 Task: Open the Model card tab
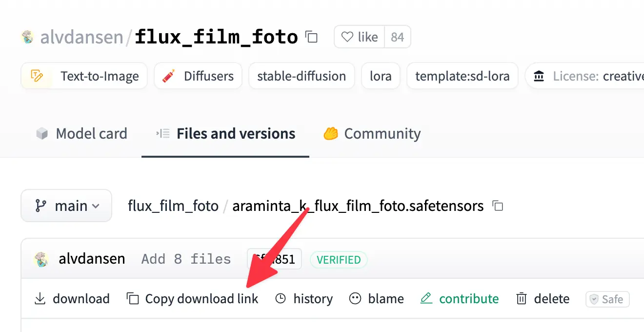coord(81,134)
